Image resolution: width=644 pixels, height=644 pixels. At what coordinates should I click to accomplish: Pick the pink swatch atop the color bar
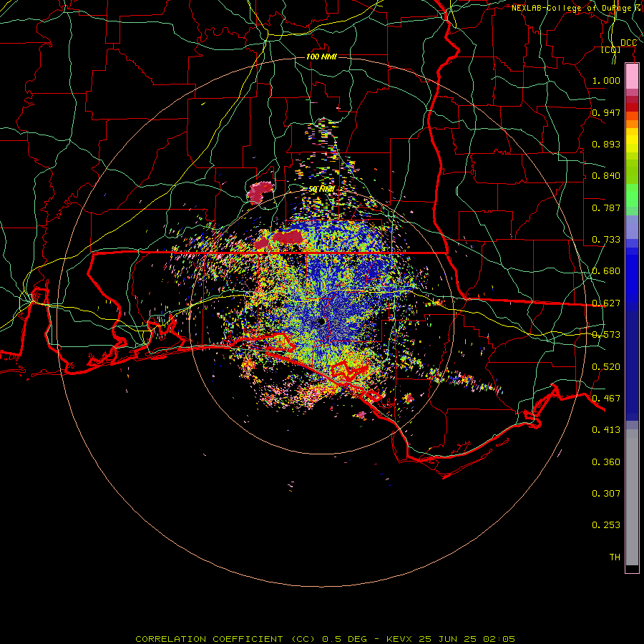point(632,77)
